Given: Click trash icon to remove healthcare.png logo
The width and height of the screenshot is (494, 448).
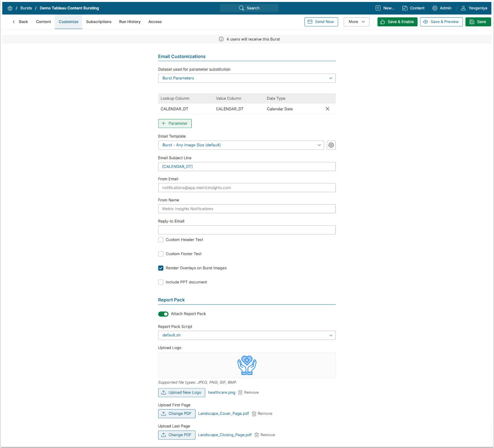Looking at the screenshot, I should (x=240, y=392).
